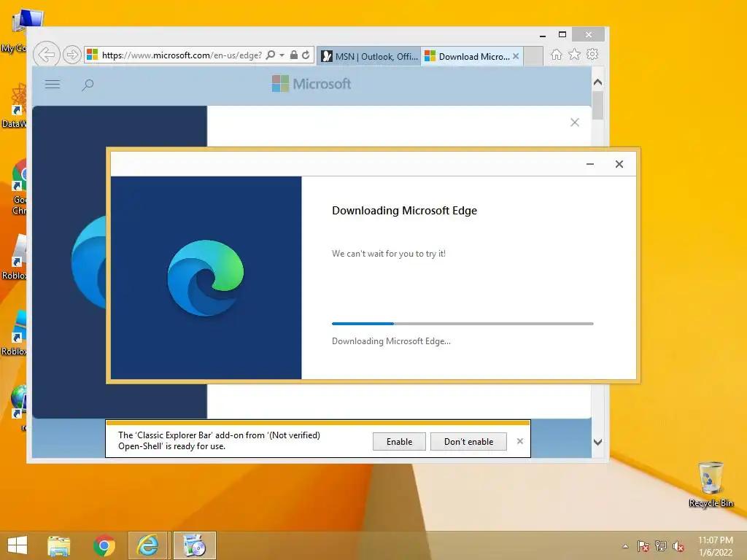Screen dimensions: 747x560
Task: Click "Downloading Microsoft Edge..." status text
Action: click(391, 341)
